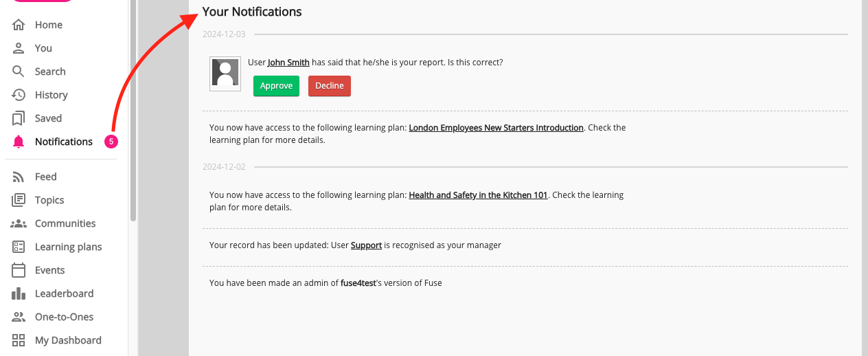868x356 pixels.
Task: Go to Learning plans in sidebar
Action: pos(68,247)
